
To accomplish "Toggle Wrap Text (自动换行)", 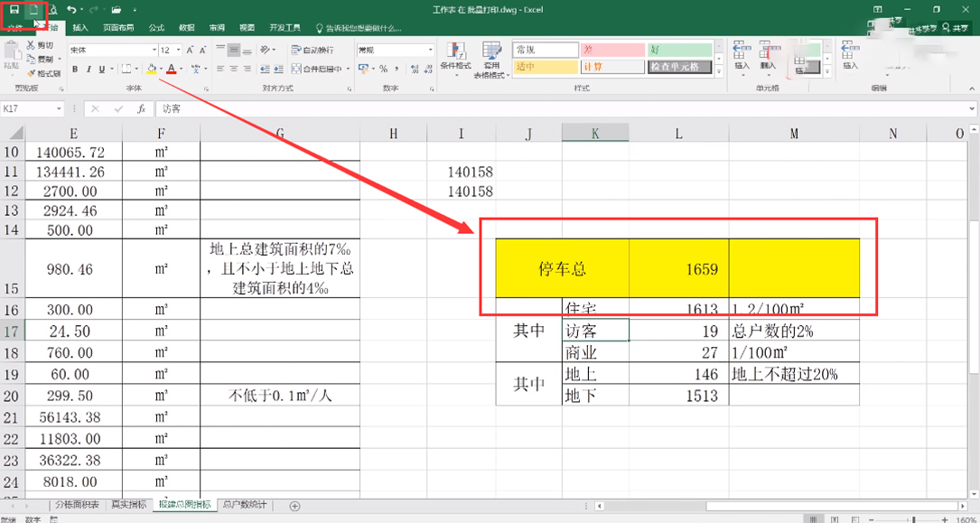I will coord(313,50).
